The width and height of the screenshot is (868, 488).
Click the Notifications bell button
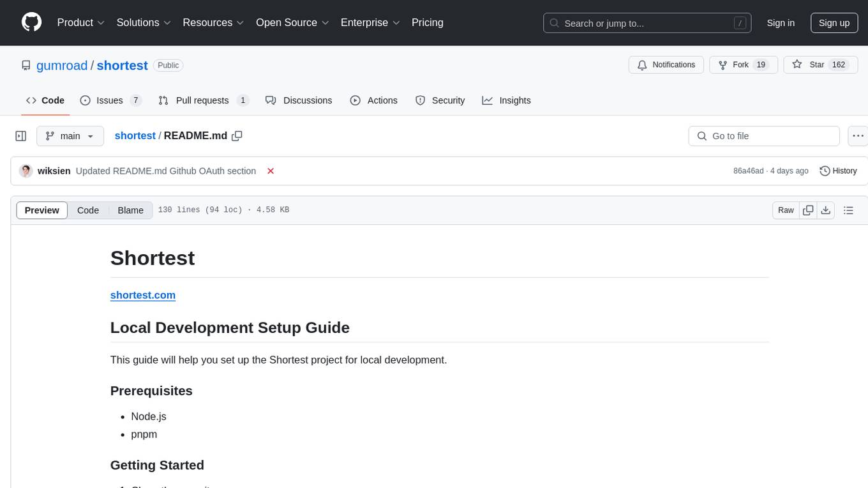pos(666,65)
